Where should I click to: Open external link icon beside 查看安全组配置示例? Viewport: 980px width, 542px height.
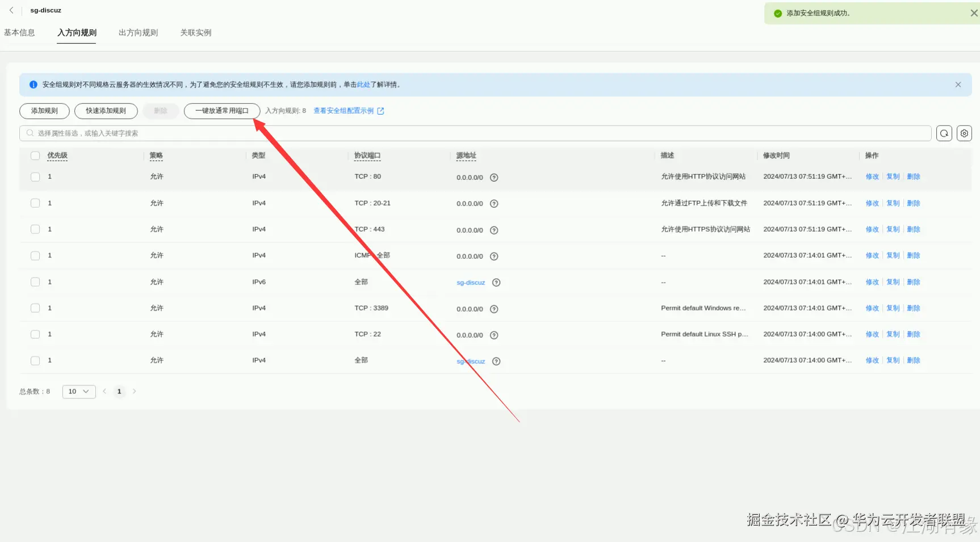point(380,111)
